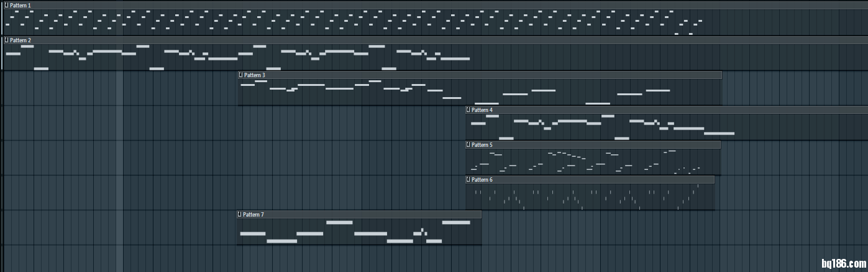Click the Pattern 5 clip corner icon

pyautogui.click(x=468, y=144)
